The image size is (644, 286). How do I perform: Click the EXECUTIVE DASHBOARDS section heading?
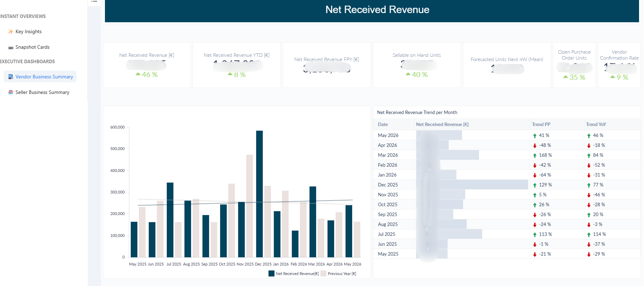click(27, 61)
